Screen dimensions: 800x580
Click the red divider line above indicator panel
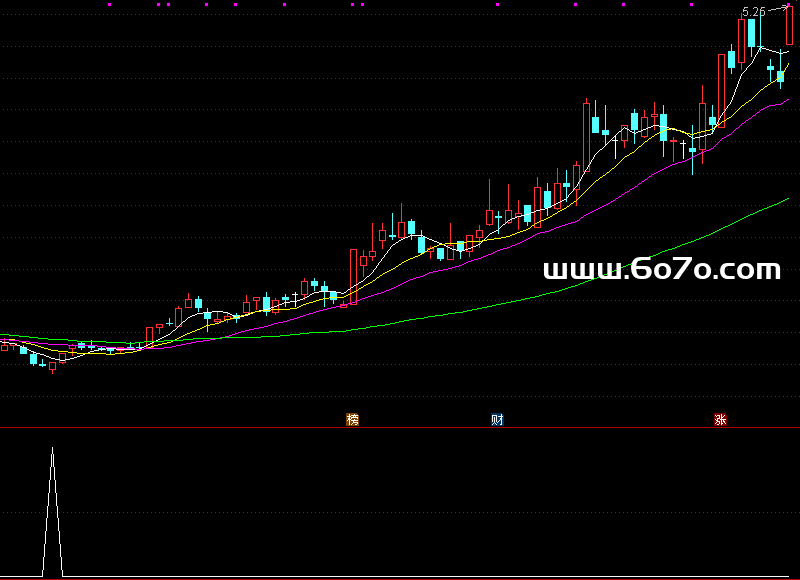point(400,428)
